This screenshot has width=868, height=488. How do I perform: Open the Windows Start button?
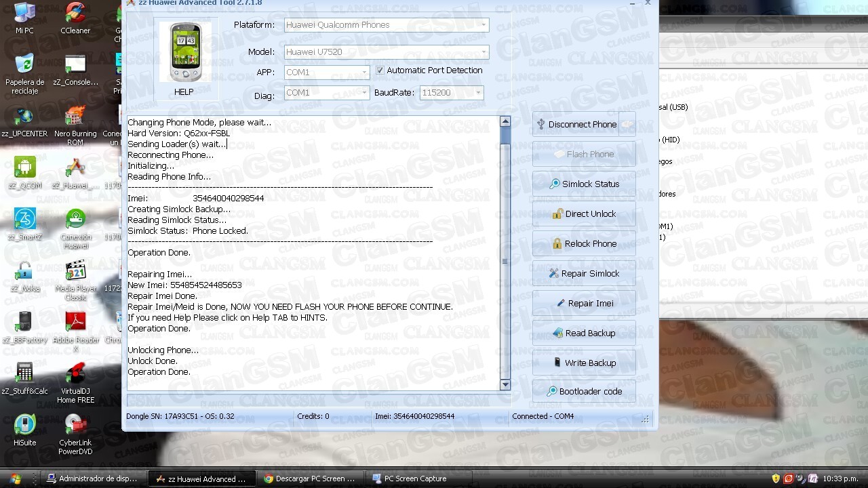[x=14, y=479]
